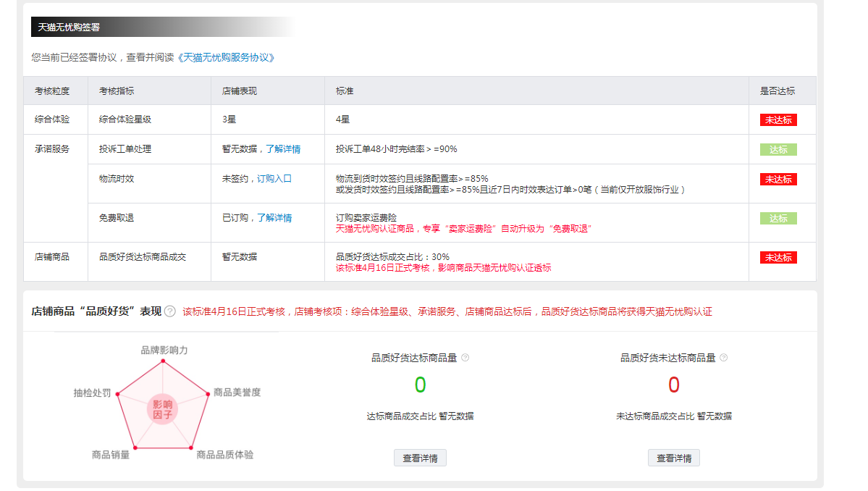Viewport: 868px width, 491px height.
Task: Click the 商品美誉度 radar label
Action: tap(237, 392)
